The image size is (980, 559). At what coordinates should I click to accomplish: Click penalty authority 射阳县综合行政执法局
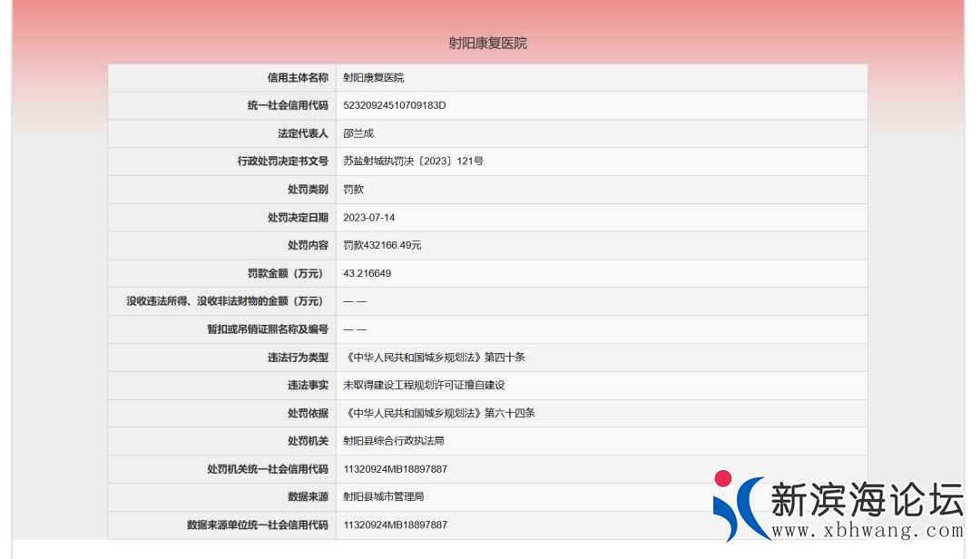[x=394, y=441]
